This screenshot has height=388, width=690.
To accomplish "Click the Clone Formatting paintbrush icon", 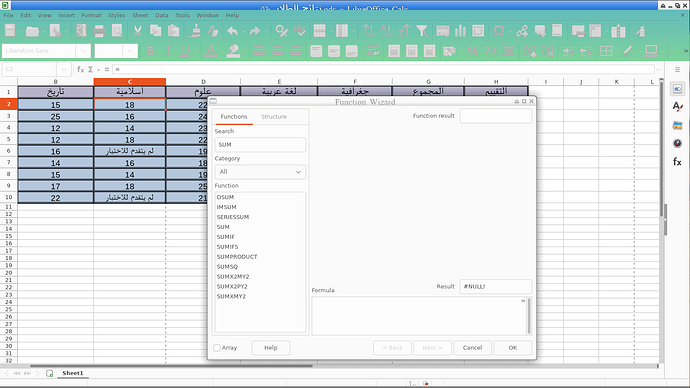I will coord(196,31).
